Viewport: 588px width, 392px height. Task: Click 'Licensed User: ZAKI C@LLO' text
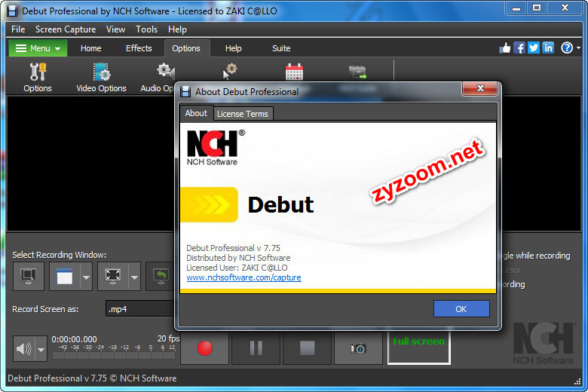[237, 268]
